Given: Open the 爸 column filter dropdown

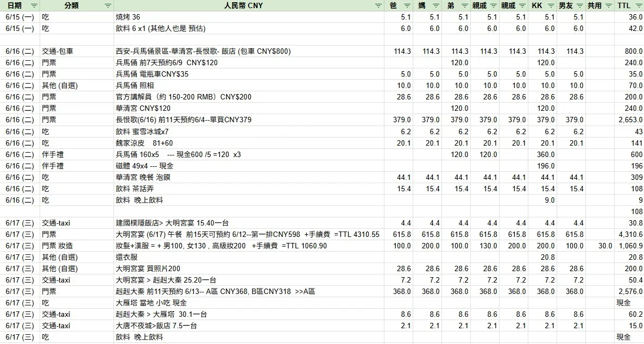Looking at the screenshot, I should click(407, 6).
